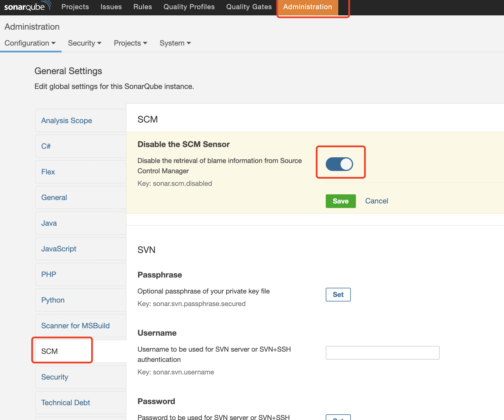Click the SonarQube logo
Screen dimensions: 504x420
(28, 6)
